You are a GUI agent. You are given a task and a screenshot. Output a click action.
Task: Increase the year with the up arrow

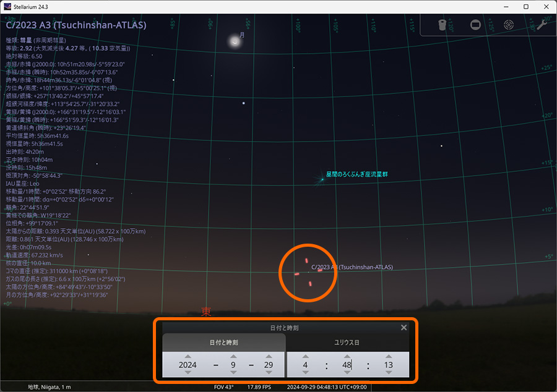[188, 356]
